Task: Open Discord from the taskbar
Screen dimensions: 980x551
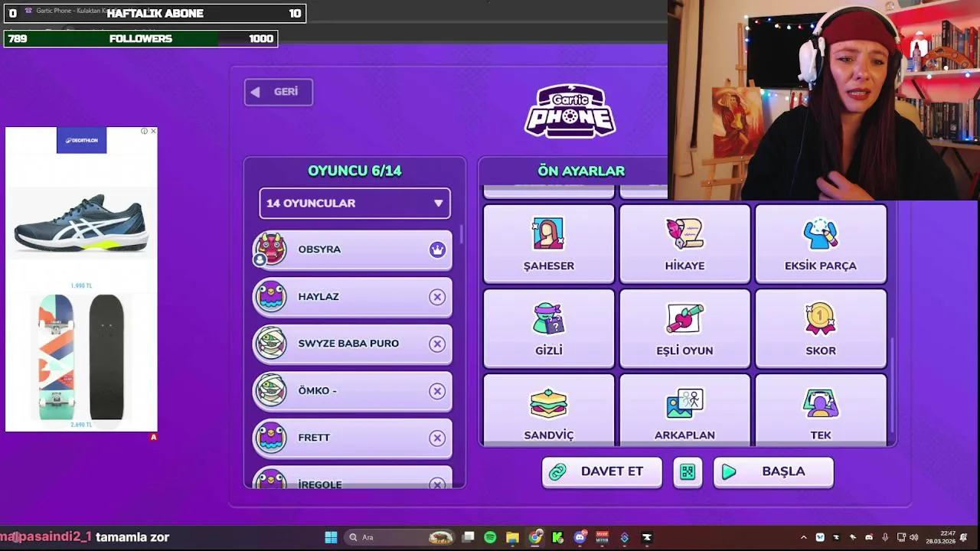Action: (x=580, y=537)
